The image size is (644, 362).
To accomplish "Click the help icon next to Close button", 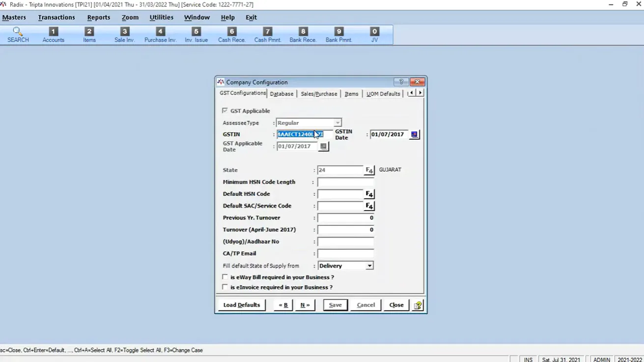I will (418, 305).
